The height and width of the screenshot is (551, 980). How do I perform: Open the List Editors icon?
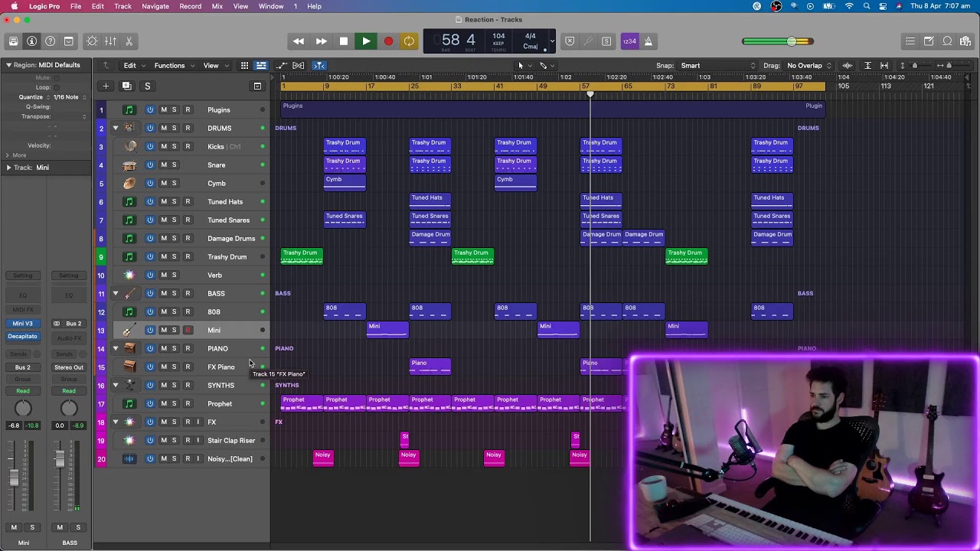pos(910,41)
